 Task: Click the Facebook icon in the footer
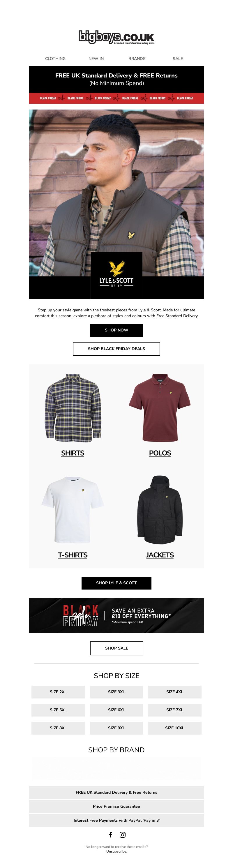(x=110, y=835)
